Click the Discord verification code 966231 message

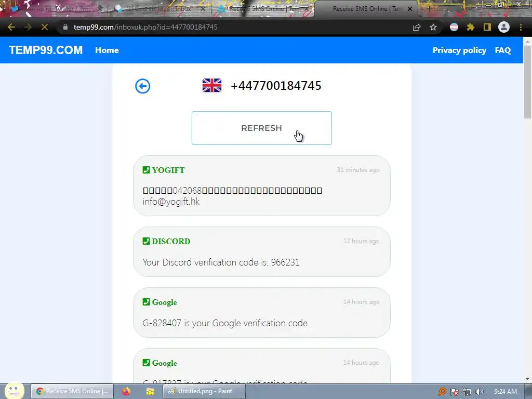221,262
